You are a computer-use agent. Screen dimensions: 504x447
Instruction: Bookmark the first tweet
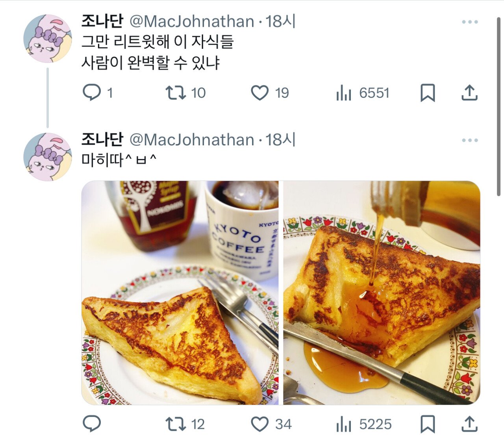pyautogui.click(x=428, y=93)
